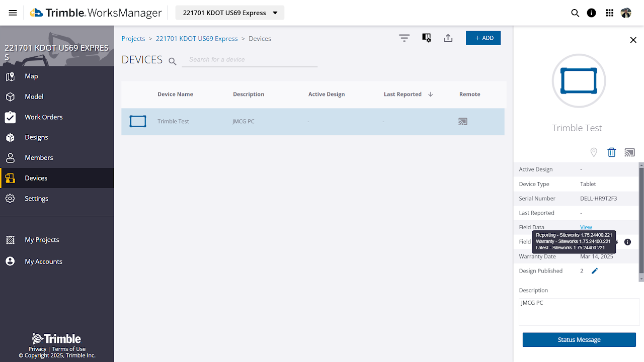Click the Active Design column header

[x=327, y=95]
